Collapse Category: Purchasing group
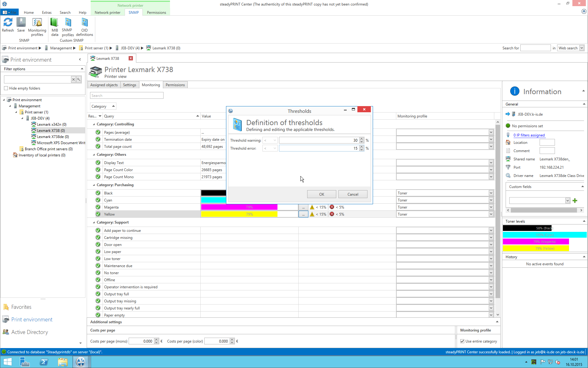The width and height of the screenshot is (588, 368). 94,185
